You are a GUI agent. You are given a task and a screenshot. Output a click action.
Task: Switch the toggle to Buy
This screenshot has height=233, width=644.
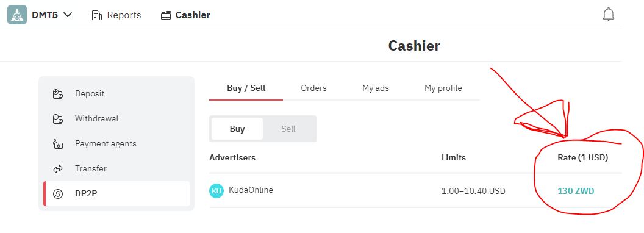tap(237, 129)
